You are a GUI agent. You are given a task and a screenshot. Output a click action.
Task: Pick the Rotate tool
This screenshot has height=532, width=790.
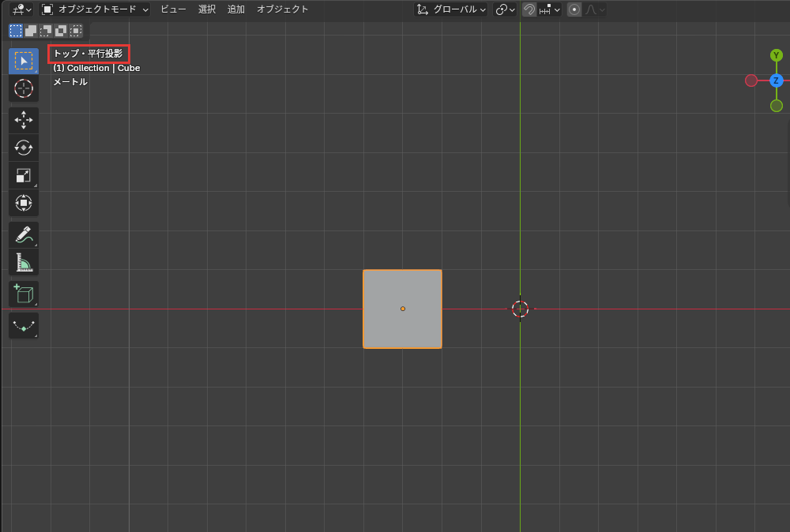(x=24, y=148)
